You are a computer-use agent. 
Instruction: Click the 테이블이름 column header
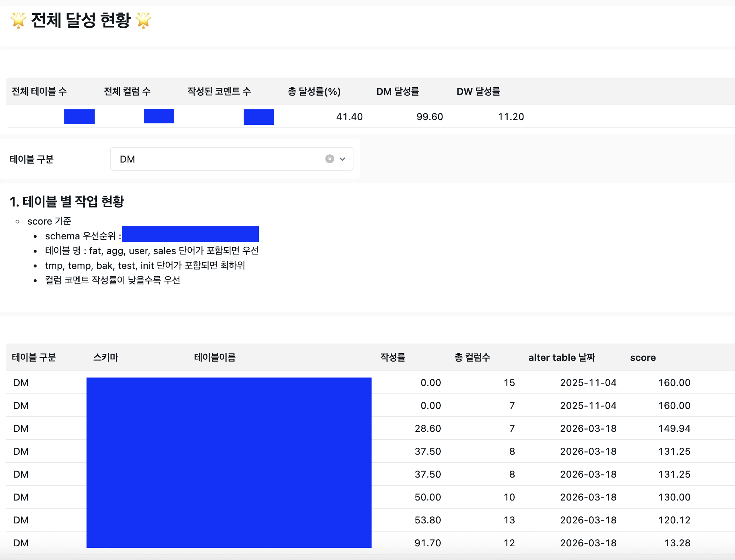point(215,357)
